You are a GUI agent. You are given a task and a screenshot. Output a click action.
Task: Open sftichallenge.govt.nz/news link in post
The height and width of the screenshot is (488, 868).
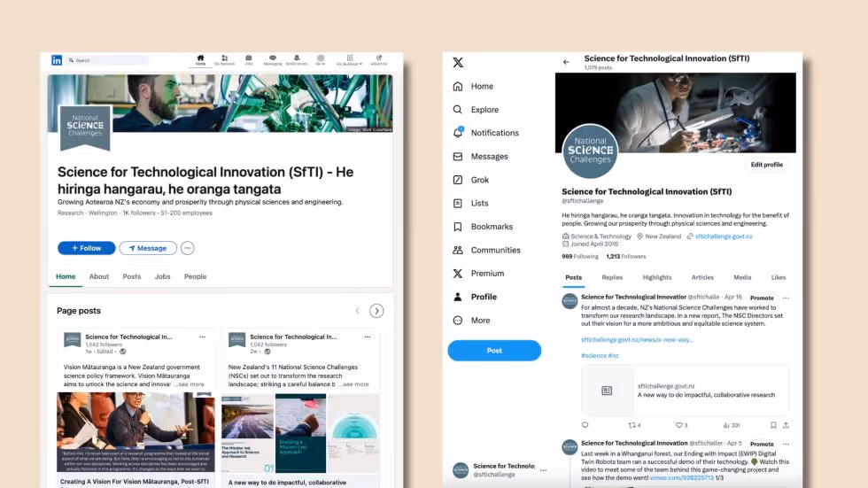pyautogui.click(x=637, y=340)
